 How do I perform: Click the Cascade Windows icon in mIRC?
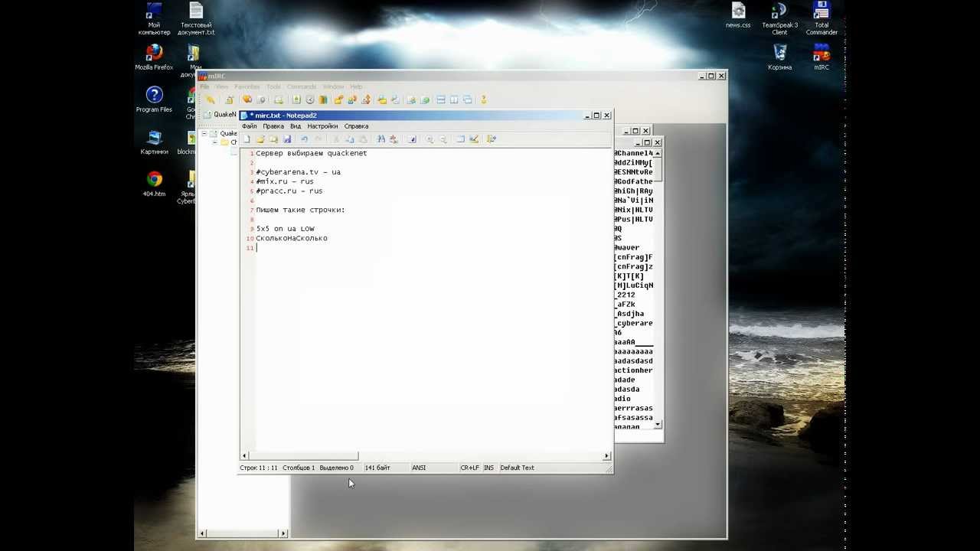[467, 99]
